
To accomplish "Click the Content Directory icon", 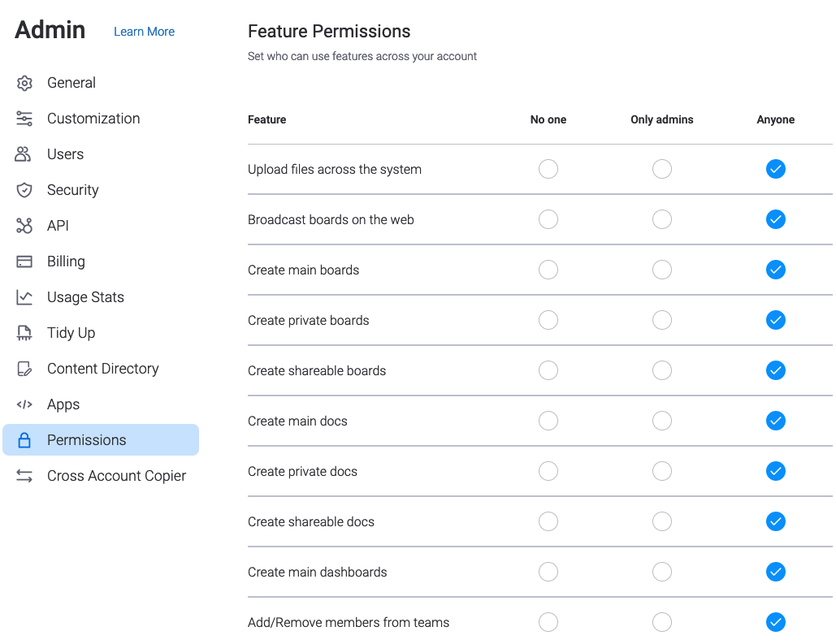I will pyautogui.click(x=24, y=369).
